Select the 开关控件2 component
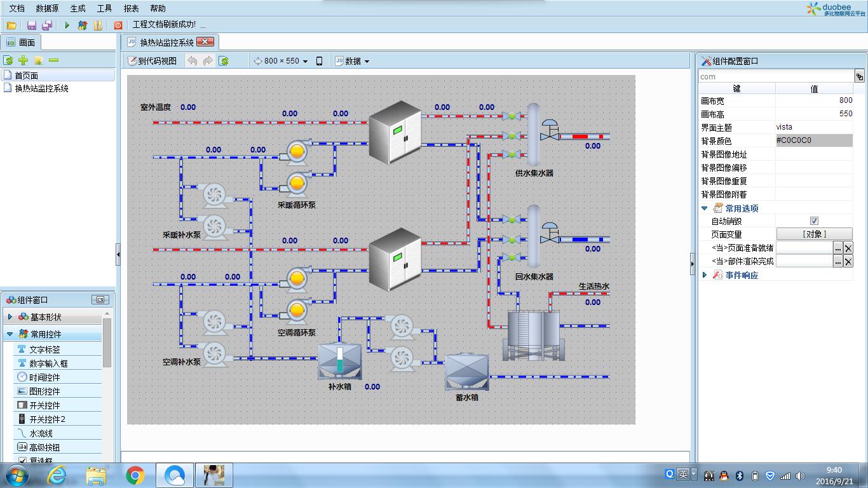The image size is (868, 488). [58, 419]
